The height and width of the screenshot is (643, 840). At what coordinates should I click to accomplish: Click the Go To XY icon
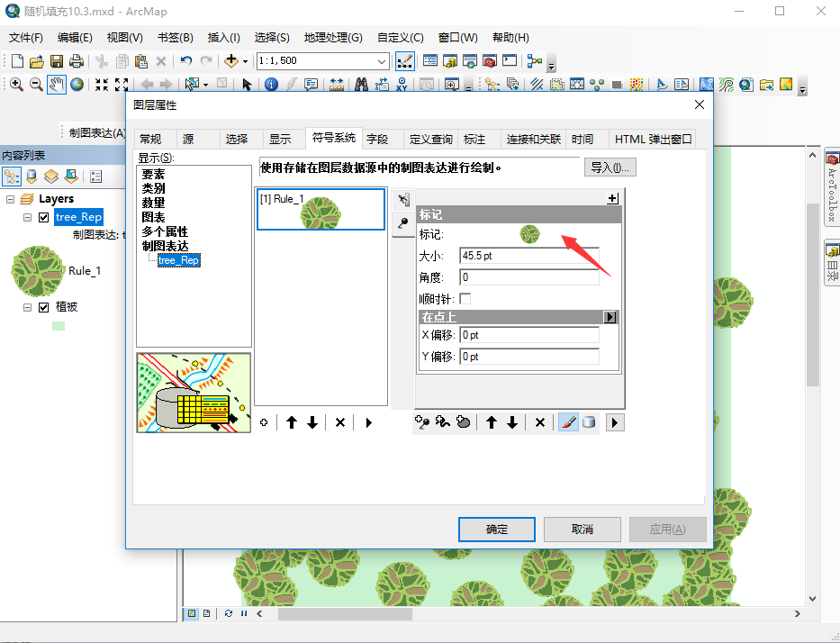pyautogui.click(x=402, y=85)
